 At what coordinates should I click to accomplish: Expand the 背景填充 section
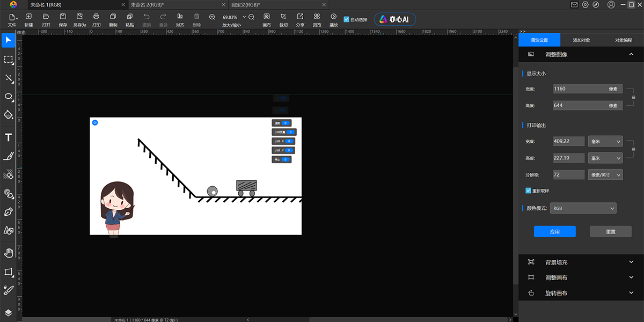coord(581,262)
